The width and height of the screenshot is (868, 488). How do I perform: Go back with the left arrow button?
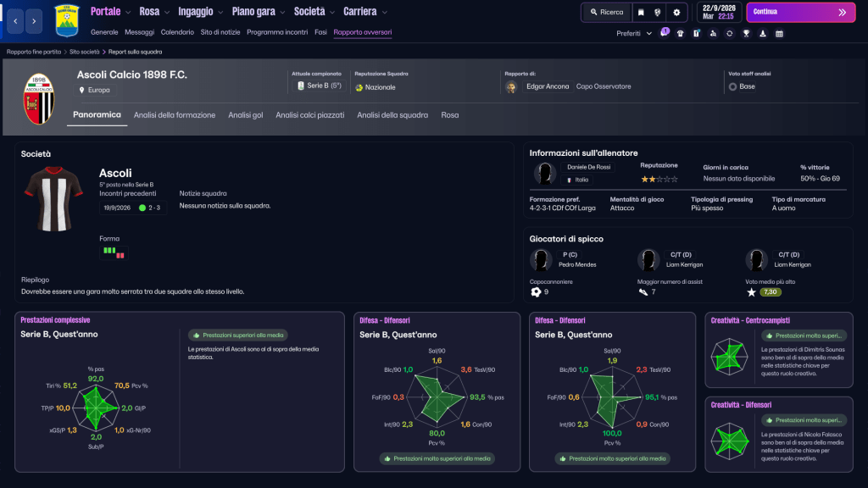(x=15, y=21)
